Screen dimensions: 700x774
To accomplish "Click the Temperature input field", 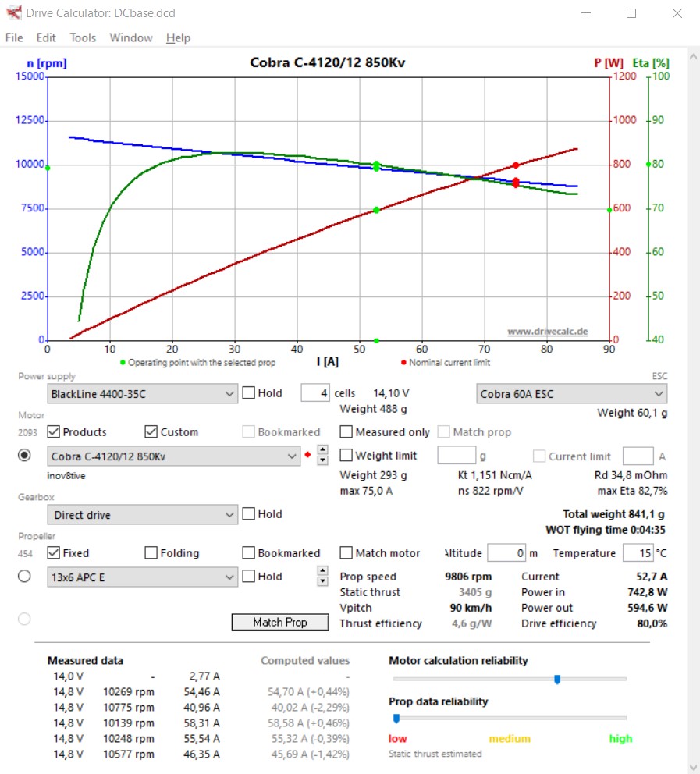I will pos(637,553).
